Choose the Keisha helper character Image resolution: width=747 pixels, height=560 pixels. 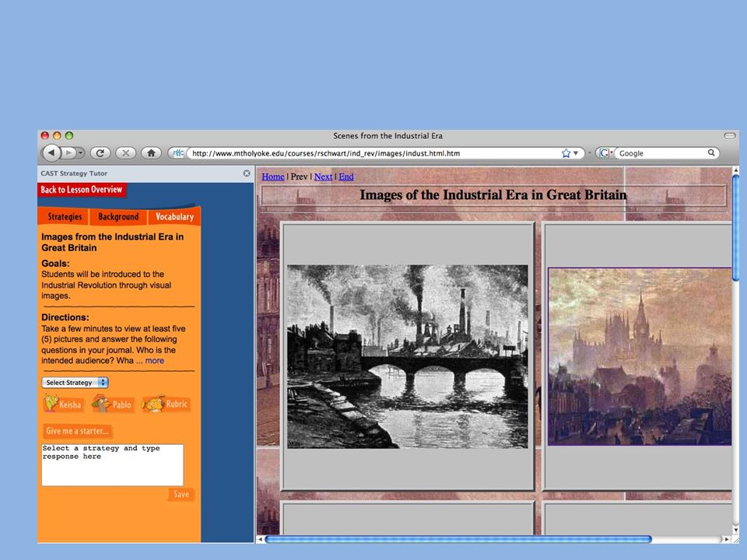63,404
